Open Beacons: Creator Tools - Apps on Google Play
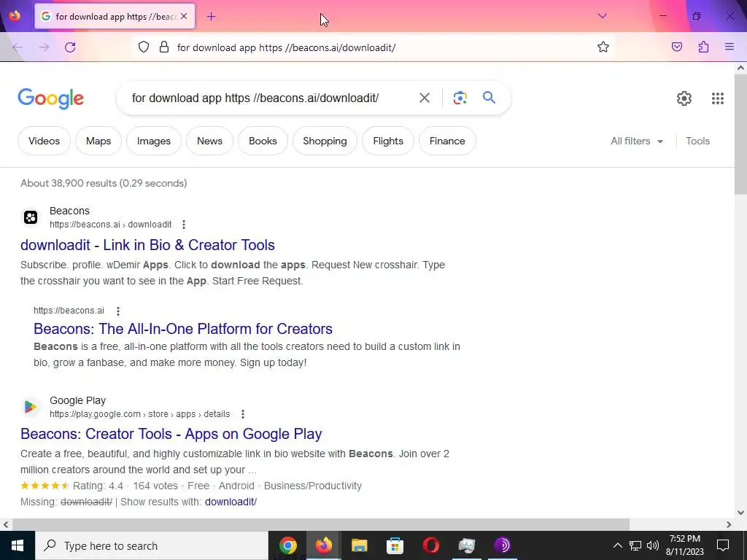Image resolution: width=747 pixels, height=560 pixels. tap(171, 434)
